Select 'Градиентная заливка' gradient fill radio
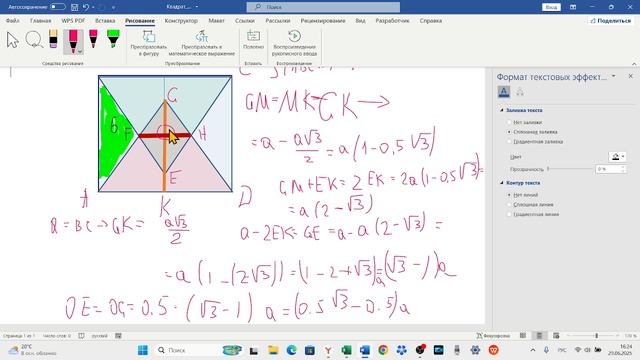 [x=509, y=142]
